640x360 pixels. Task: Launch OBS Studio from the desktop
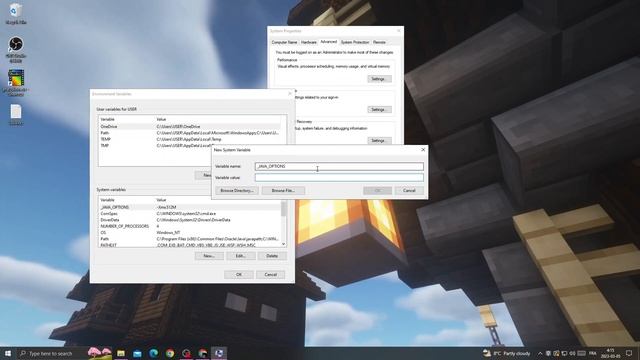coord(16,50)
